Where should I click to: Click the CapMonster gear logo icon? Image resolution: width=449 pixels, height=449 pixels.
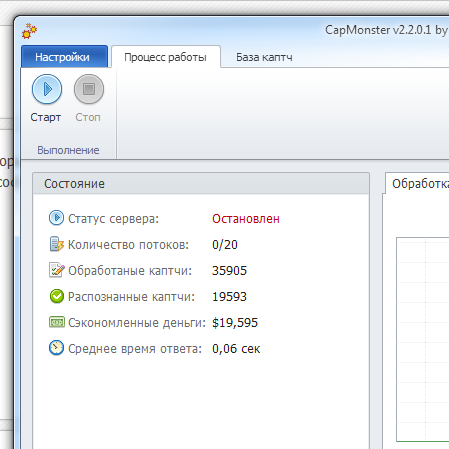tap(29, 31)
